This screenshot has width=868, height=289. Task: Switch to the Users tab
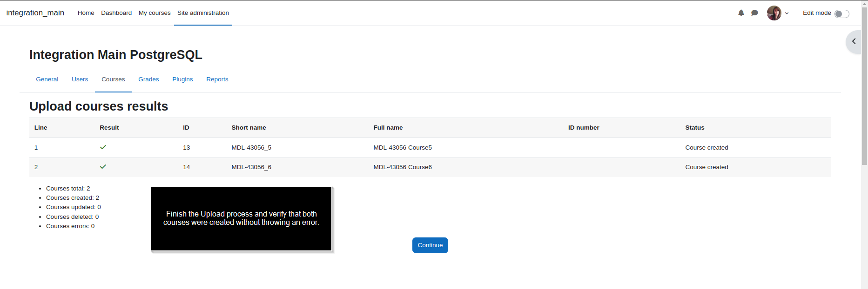pos(80,79)
